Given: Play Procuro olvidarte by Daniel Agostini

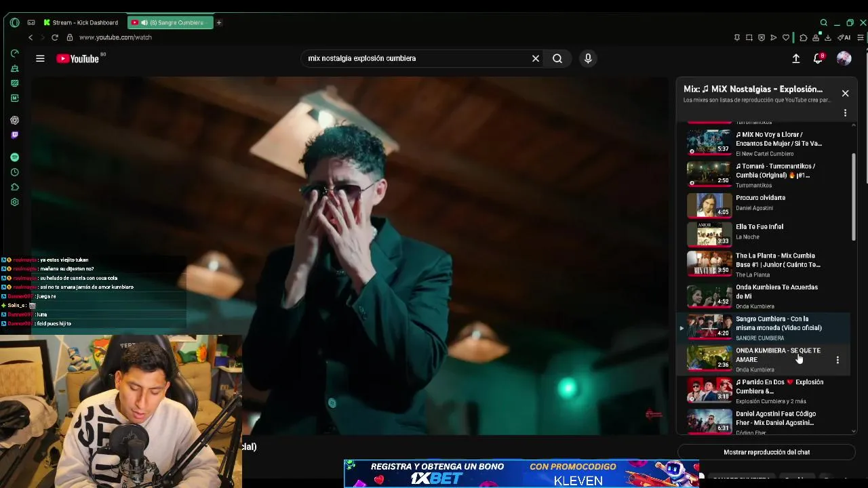Looking at the screenshot, I should click(765, 204).
